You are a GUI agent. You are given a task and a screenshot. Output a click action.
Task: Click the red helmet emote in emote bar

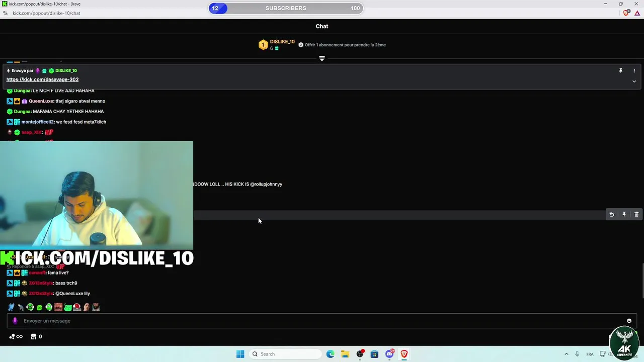[x=77, y=307]
